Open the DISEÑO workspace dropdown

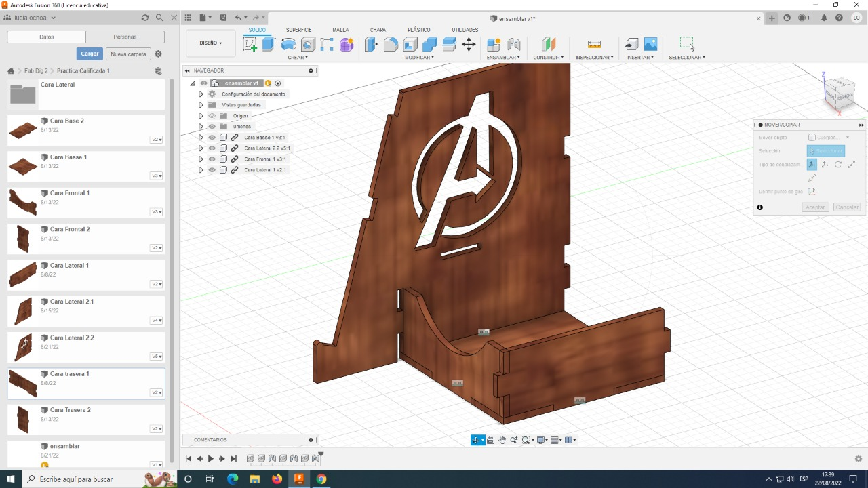211,43
